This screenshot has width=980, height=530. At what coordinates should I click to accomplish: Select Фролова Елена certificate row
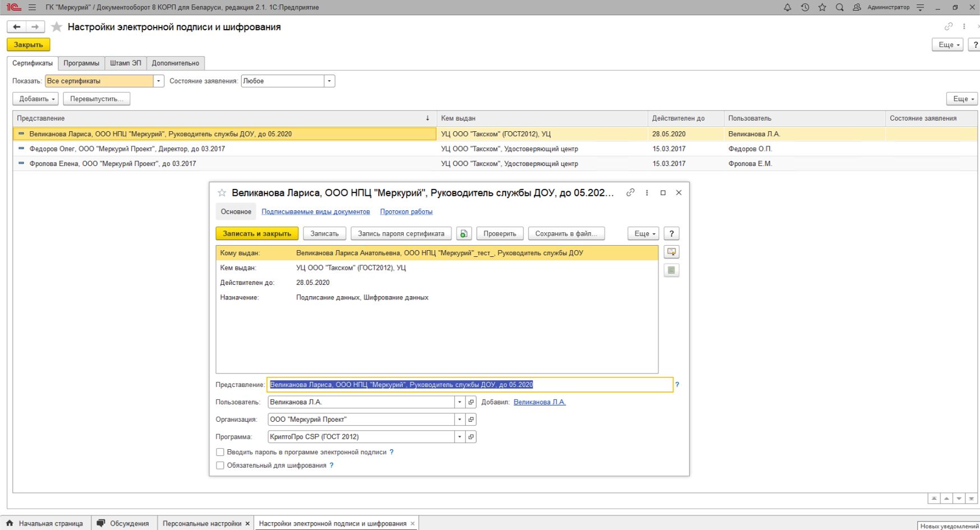[x=495, y=164]
